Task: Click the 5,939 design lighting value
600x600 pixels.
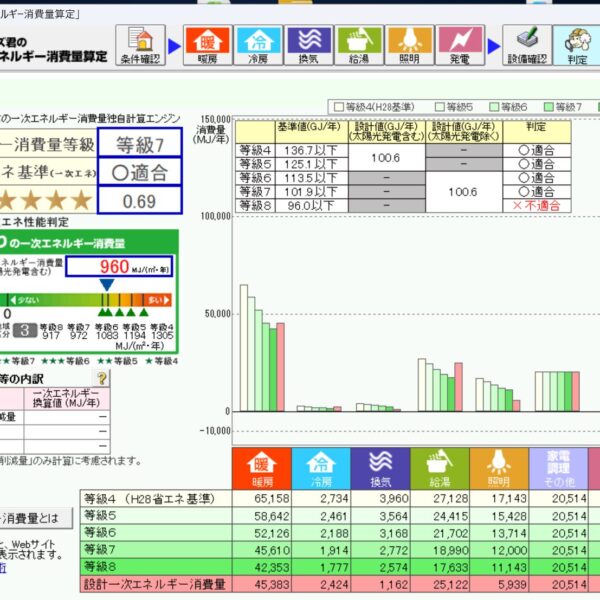Action: click(499, 584)
